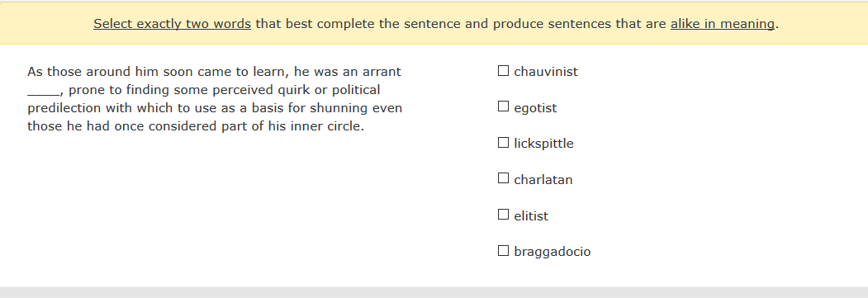Image resolution: width=868 pixels, height=298 pixels.
Task: Click underlined 'alike in meaning' text
Action: (723, 24)
